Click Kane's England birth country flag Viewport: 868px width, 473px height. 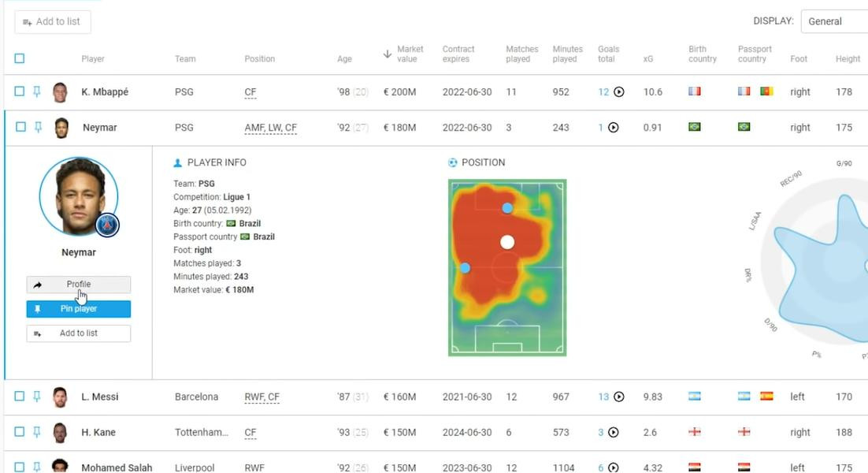click(694, 431)
